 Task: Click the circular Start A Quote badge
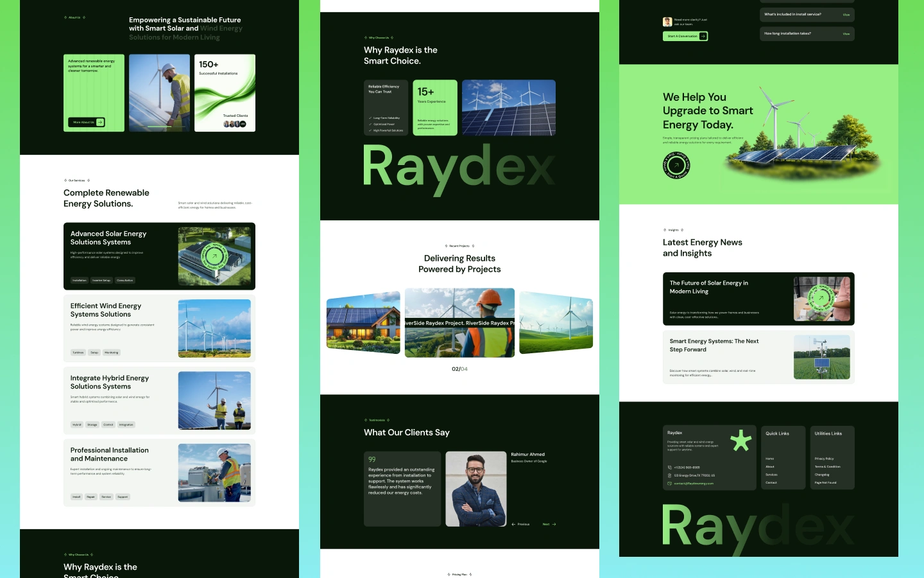[x=676, y=165]
